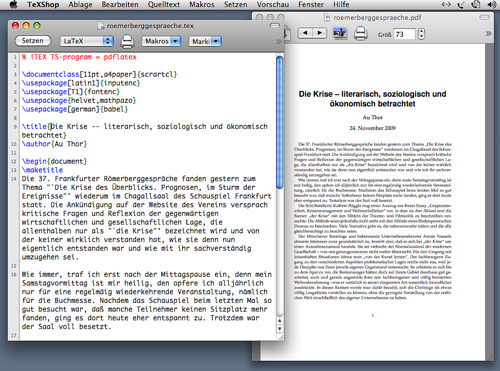The height and width of the screenshot is (371, 500).
Task: Zoom the editor window with green button
Action: pos(37,26)
